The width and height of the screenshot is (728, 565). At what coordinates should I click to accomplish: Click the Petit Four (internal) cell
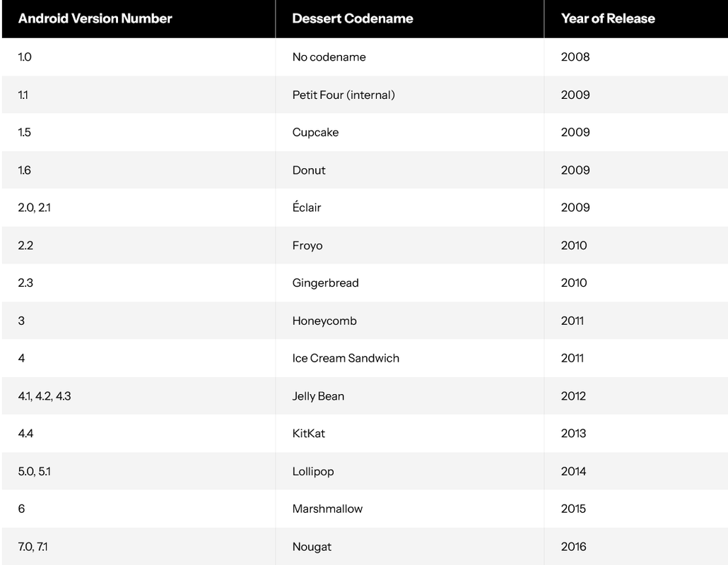pyautogui.click(x=409, y=95)
